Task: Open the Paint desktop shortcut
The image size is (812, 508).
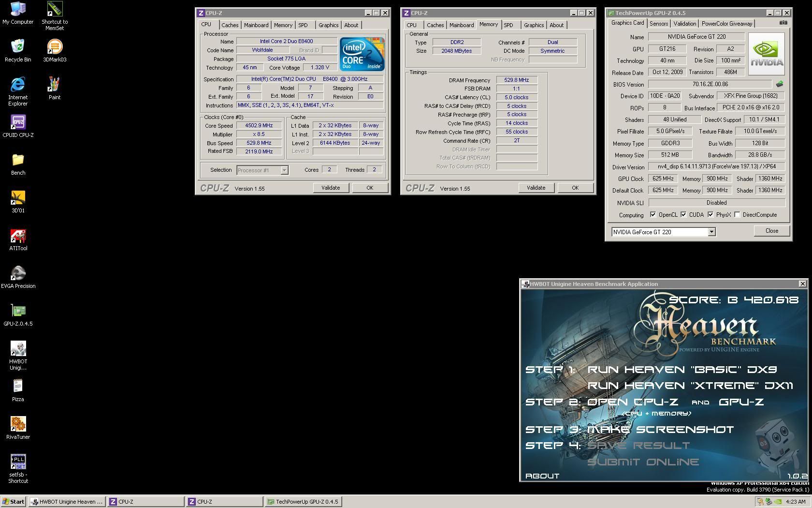Action: click(55, 89)
